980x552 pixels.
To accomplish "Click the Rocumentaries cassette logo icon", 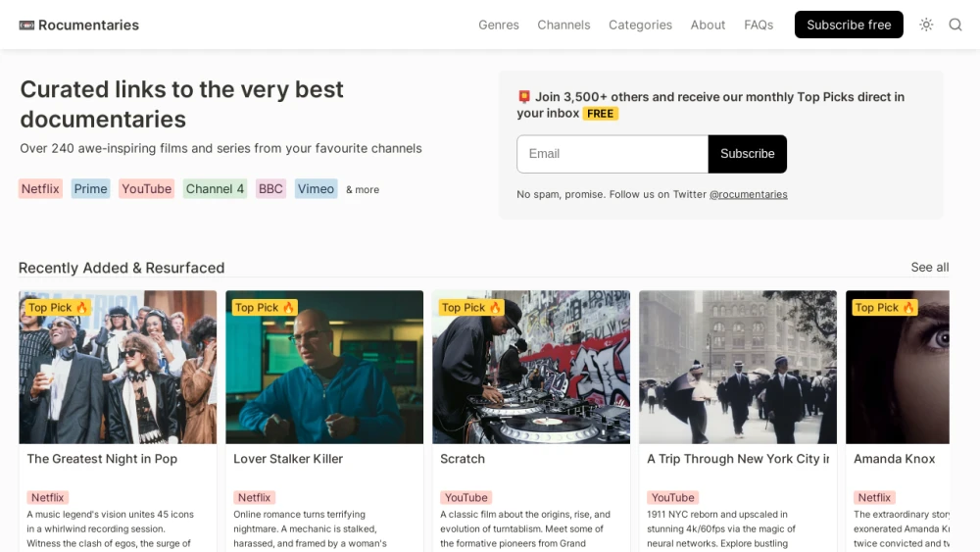I will pyautogui.click(x=26, y=25).
